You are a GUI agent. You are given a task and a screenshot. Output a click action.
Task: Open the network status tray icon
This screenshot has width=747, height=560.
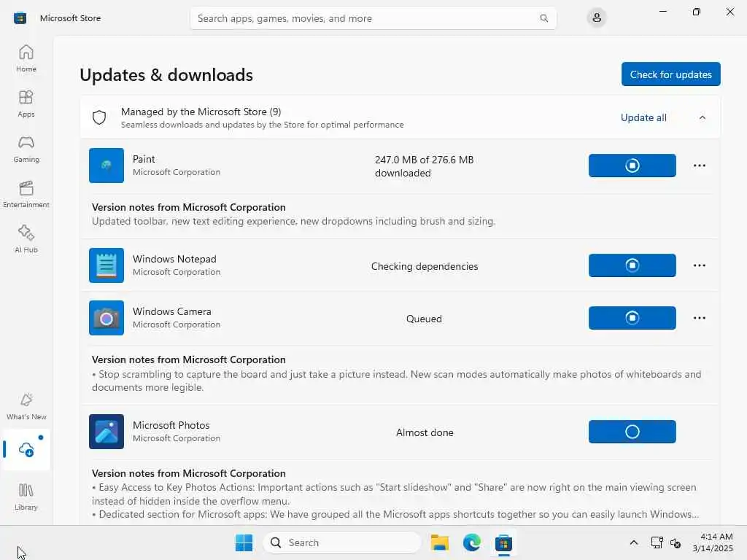tap(657, 542)
